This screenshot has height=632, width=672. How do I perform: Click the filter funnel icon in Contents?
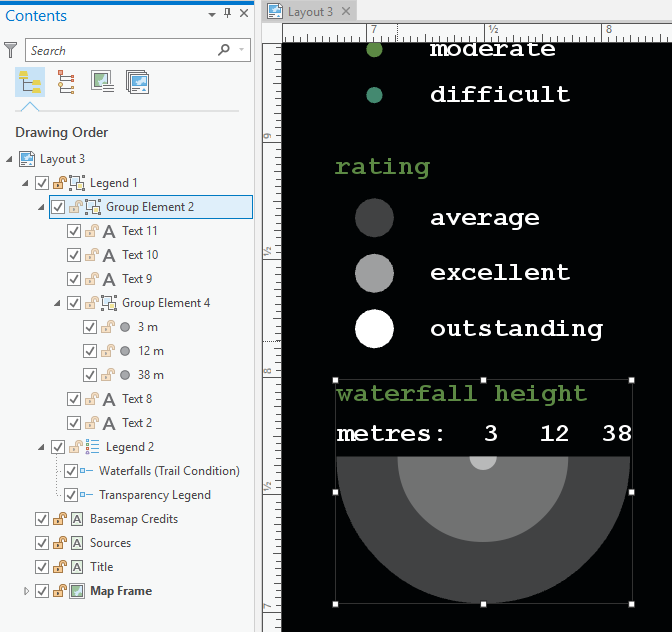point(10,50)
